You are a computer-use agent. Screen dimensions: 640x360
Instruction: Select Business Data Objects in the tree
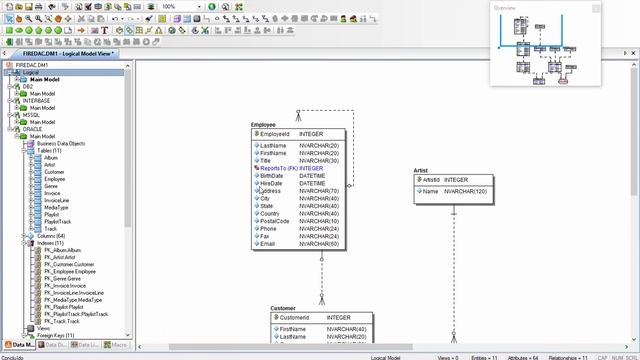(x=61, y=143)
